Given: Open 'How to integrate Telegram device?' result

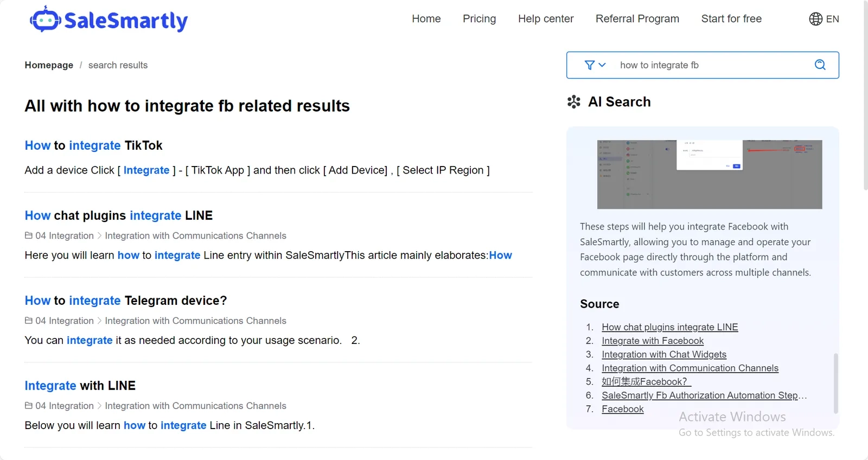Looking at the screenshot, I should pyautogui.click(x=126, y=301).
